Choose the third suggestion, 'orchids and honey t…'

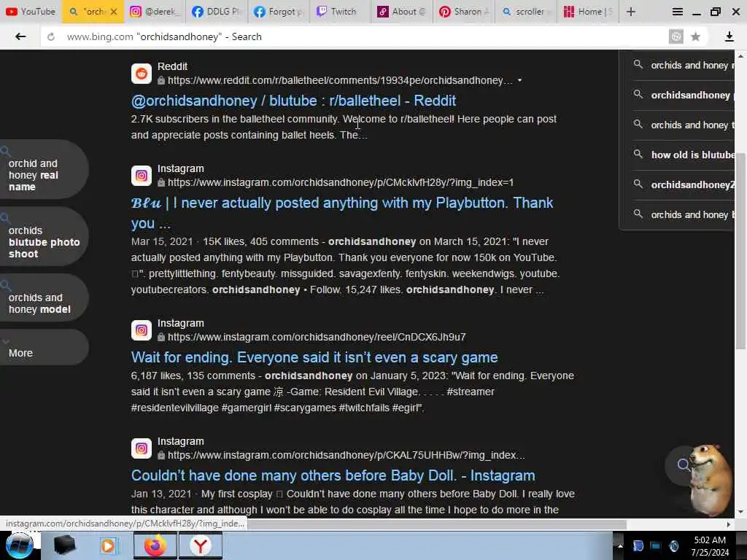[683, 125]
